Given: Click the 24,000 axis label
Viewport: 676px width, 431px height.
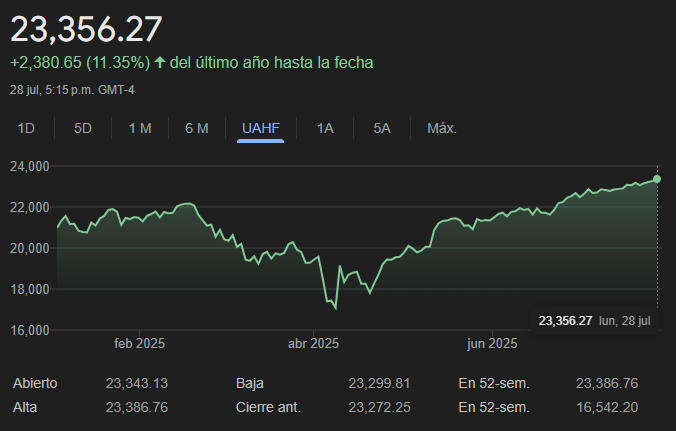Looking at the screenshot, I should click(30, 166).
